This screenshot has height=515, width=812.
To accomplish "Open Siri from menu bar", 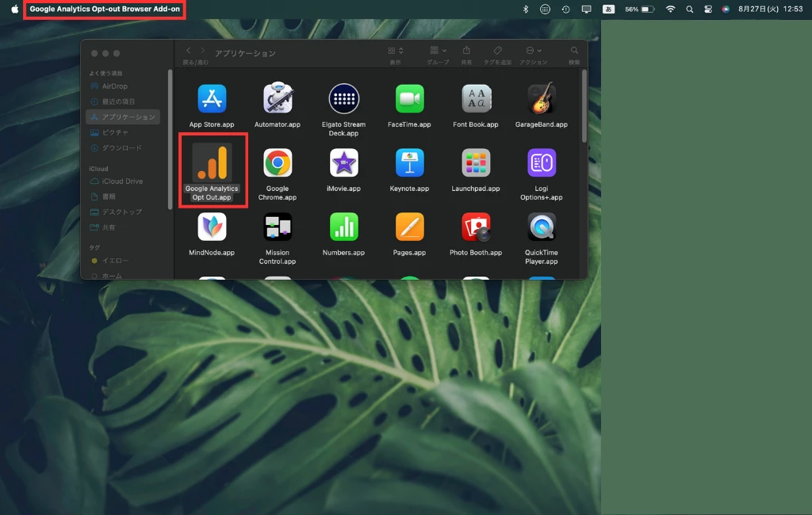I will click(x=726, y=9).
